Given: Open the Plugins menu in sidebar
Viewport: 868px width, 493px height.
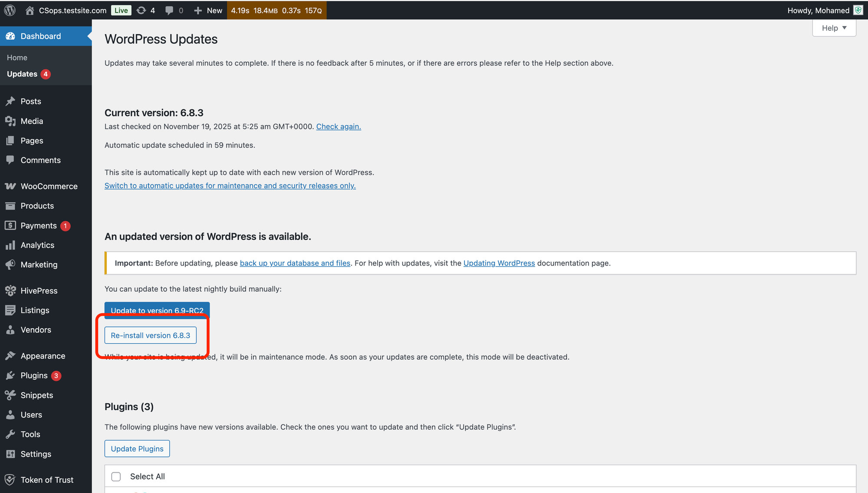Looking at the screenshot, I should pyautogui.click(x=34, y=375).
